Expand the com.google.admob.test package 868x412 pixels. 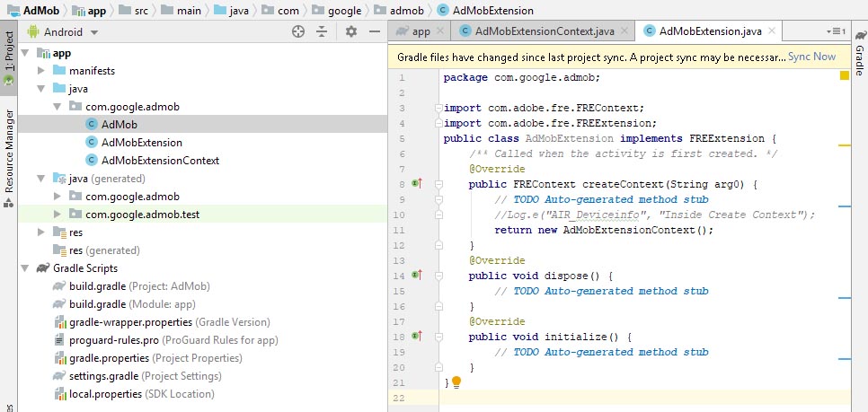coord(57,214)
